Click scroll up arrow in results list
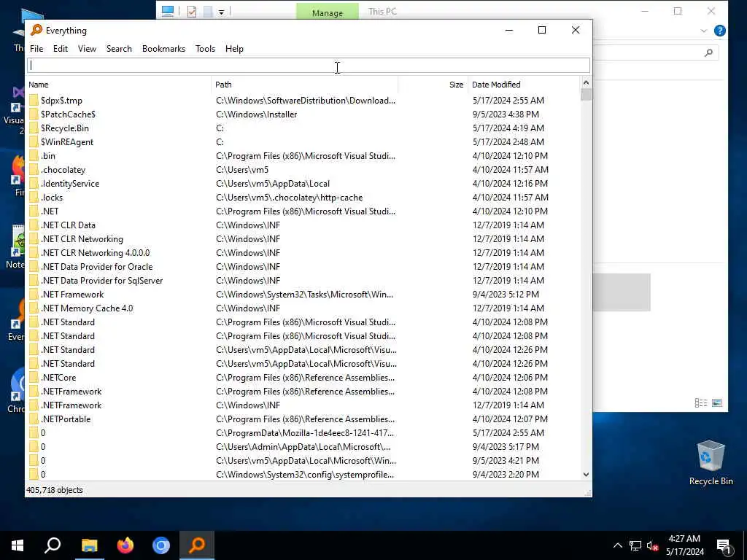 (586, 83)
